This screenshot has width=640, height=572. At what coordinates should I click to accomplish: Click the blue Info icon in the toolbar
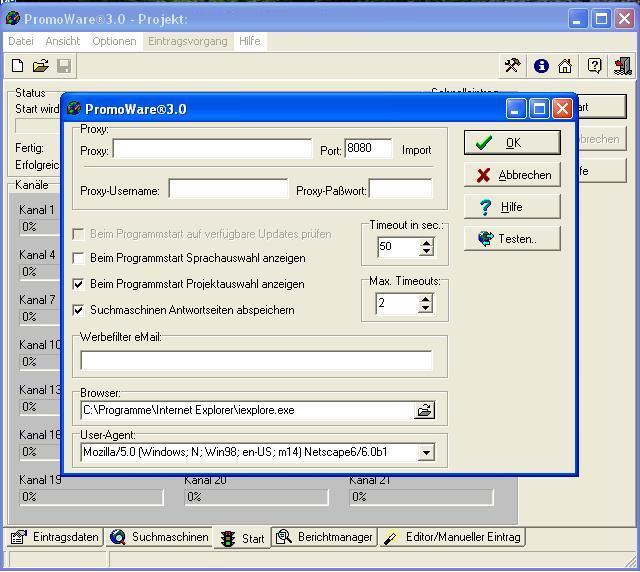[541, 66]
